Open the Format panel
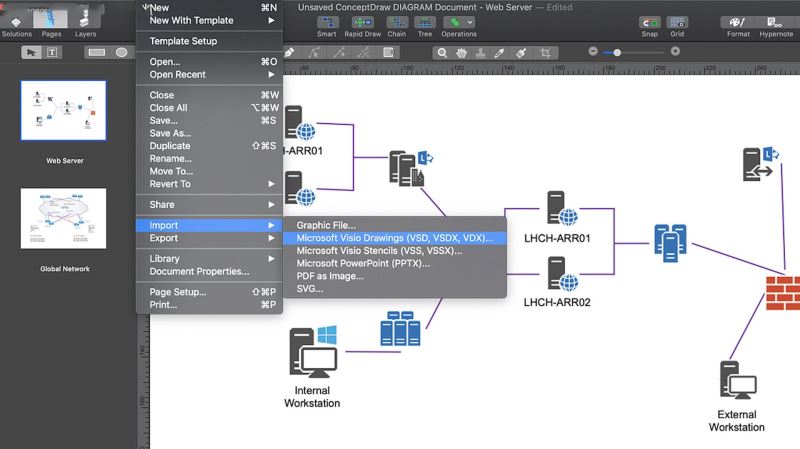Viewport: 800px width, 449px height. pos(738,27)
